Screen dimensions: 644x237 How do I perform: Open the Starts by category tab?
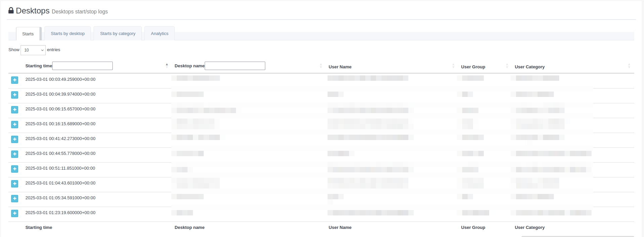coord(117,34)
